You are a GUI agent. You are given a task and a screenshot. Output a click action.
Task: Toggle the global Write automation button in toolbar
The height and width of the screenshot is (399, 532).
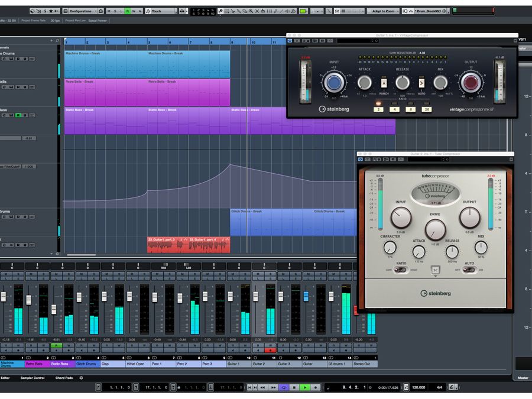134,11
